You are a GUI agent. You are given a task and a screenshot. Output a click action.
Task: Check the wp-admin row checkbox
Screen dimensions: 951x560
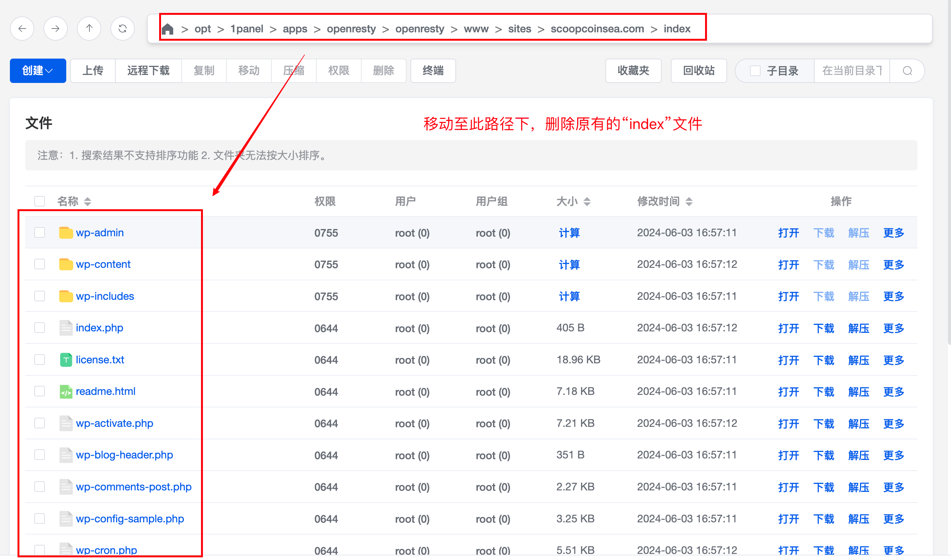pos(40,232)
